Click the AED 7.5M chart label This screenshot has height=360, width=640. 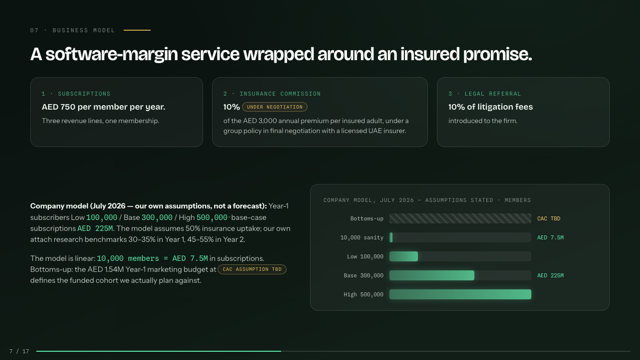(550, 238)
